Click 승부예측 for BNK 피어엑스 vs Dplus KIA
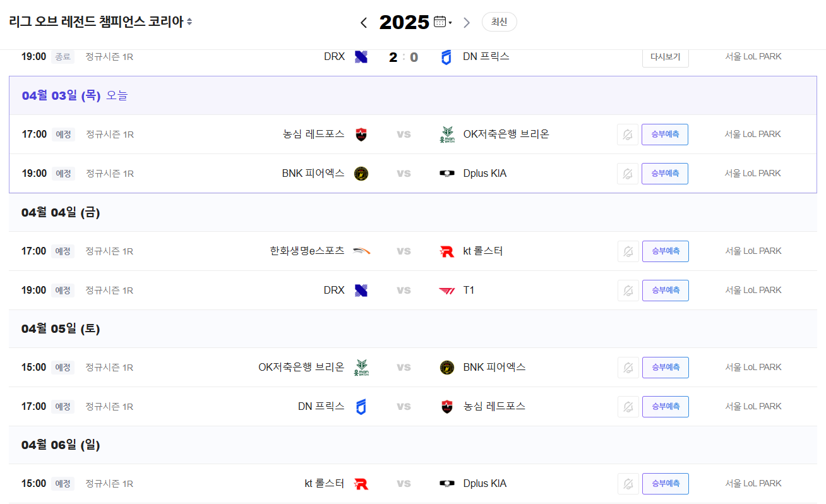The width and height of the screenshot is (826, 504). tap(665, 174)
